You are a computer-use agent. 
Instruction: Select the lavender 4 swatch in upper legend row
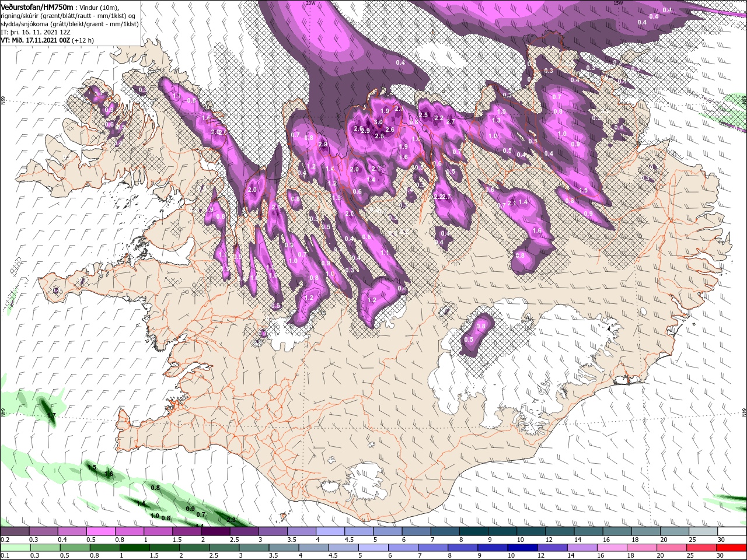point(330,531)
